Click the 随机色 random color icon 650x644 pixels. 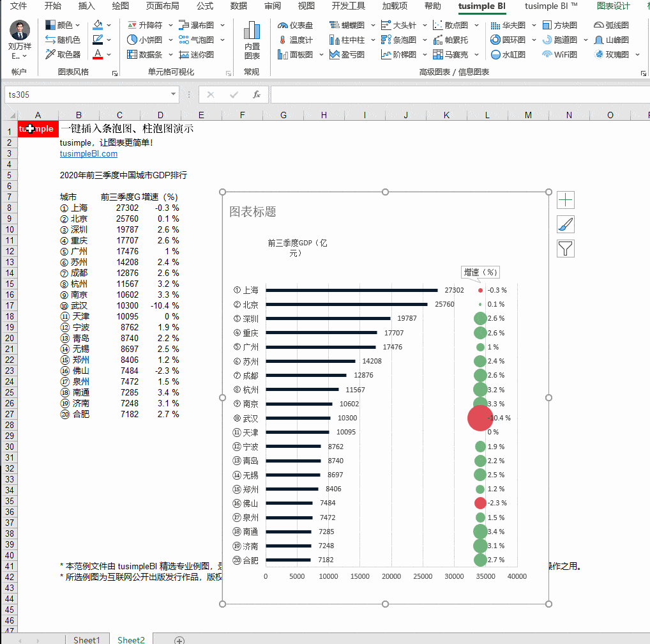63,40
